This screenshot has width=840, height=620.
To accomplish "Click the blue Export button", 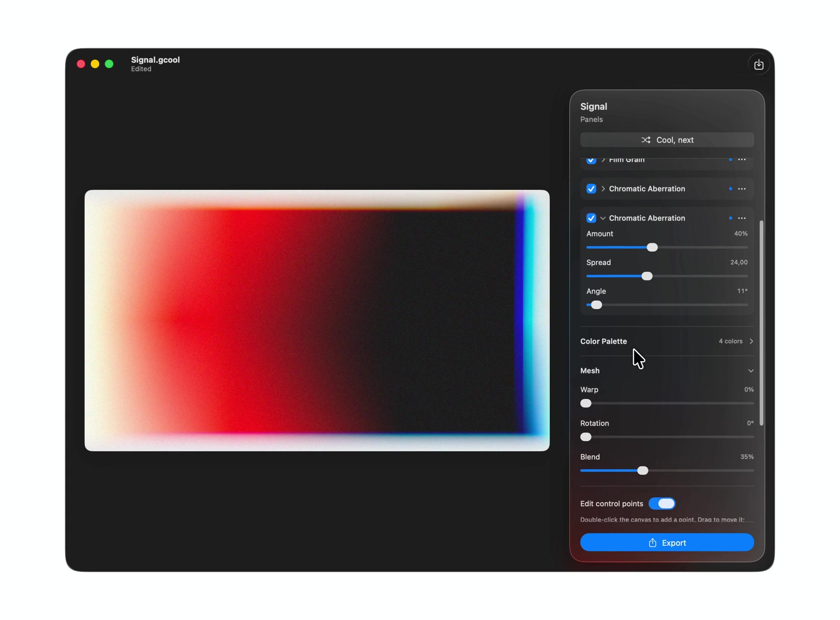I will [x=667, y=543].
